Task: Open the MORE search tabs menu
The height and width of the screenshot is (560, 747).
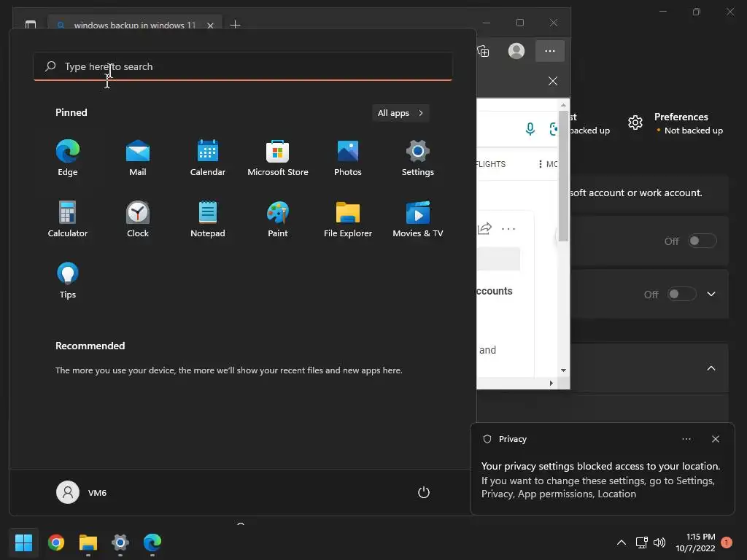Action: [547, 164]
